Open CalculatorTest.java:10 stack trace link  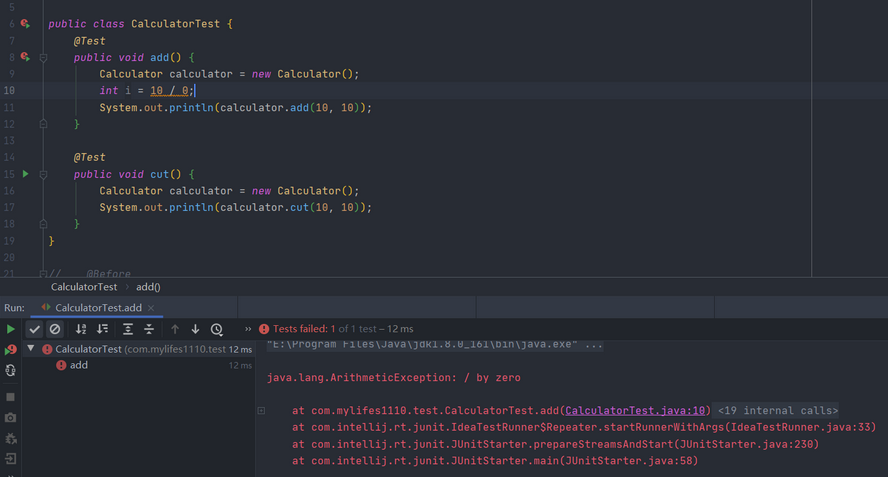[x=635, y=411]
